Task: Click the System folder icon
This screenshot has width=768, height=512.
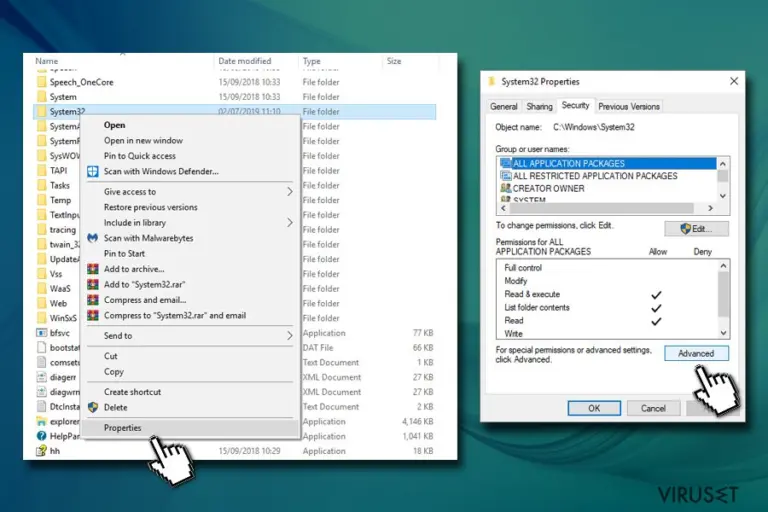Action: tap(42, 97)
